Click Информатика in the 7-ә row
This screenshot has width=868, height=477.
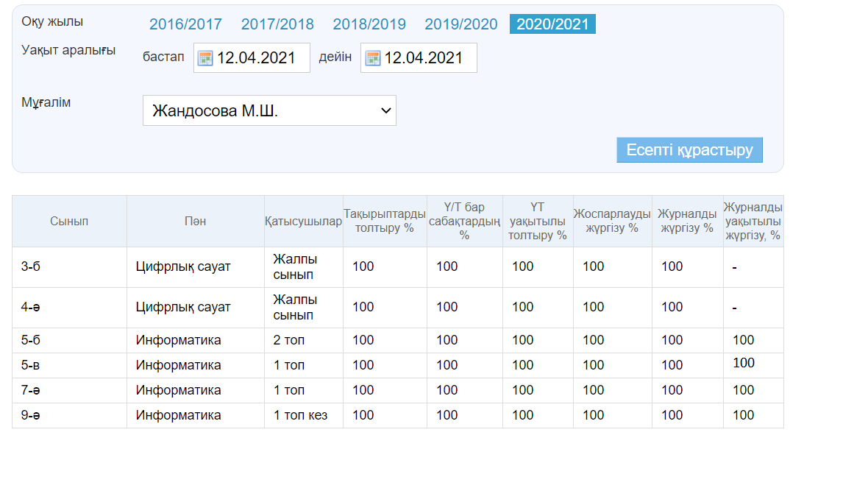178,391
